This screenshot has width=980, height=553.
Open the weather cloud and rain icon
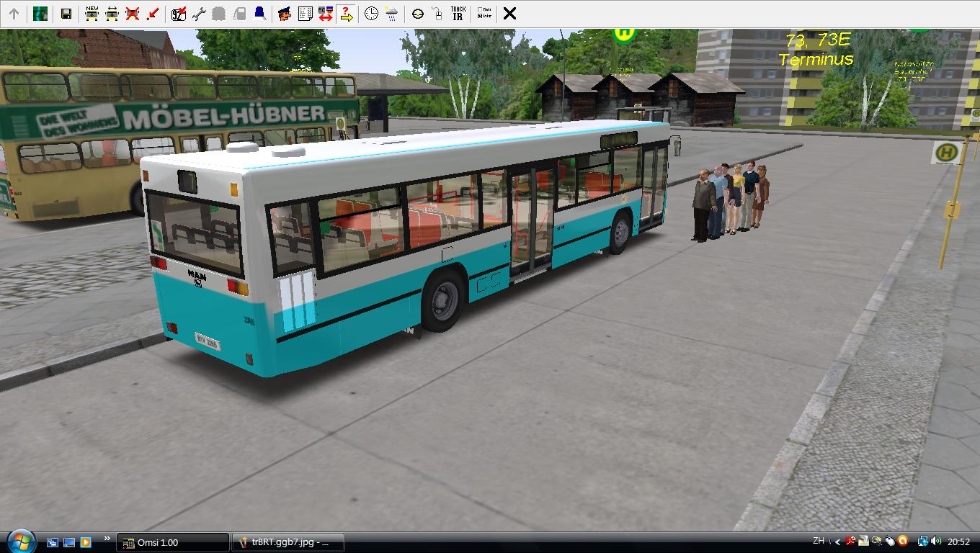click(x=391, y=14)
